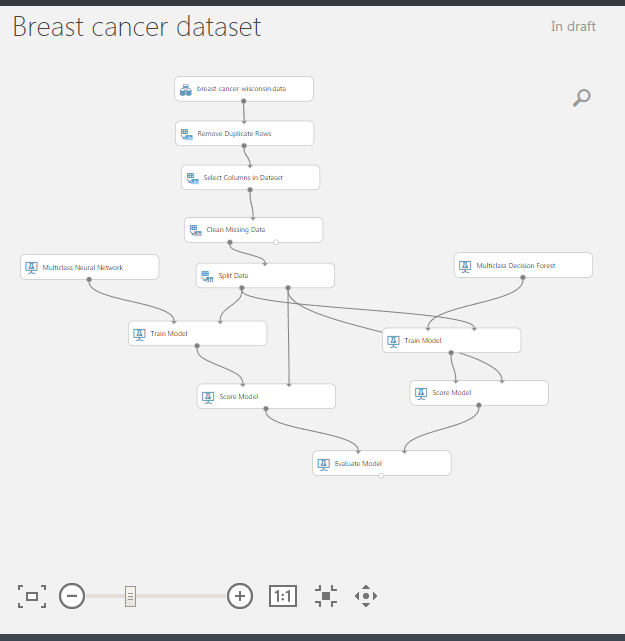This screenshot has height=641, width=625.
Task: Click the zoom level slider handle
Action: 130,596
